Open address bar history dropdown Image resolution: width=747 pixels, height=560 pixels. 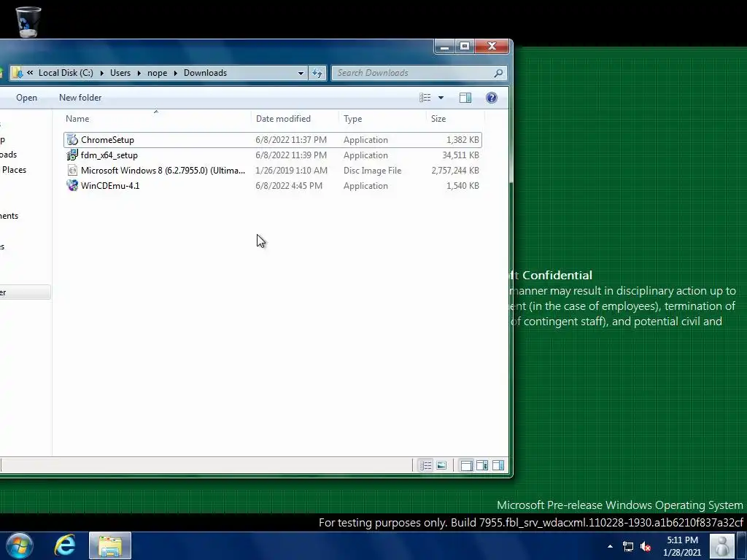pos(301,73)
